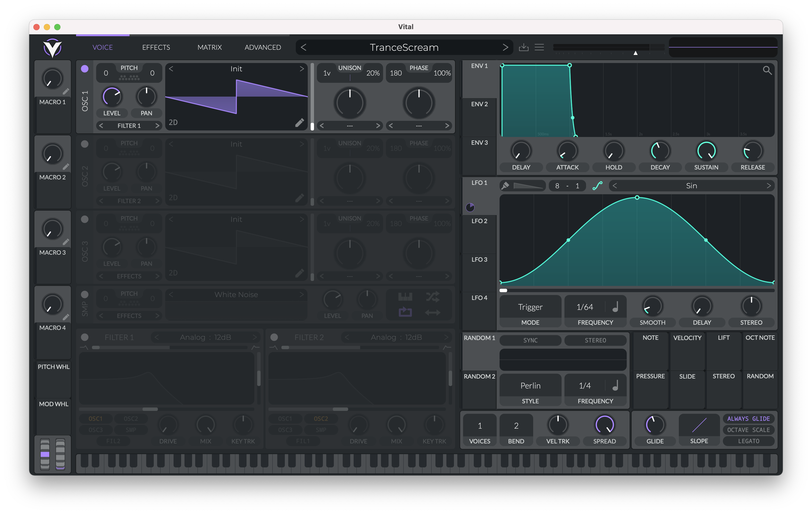Click the sampler loop icon

[x=405, y=312]
